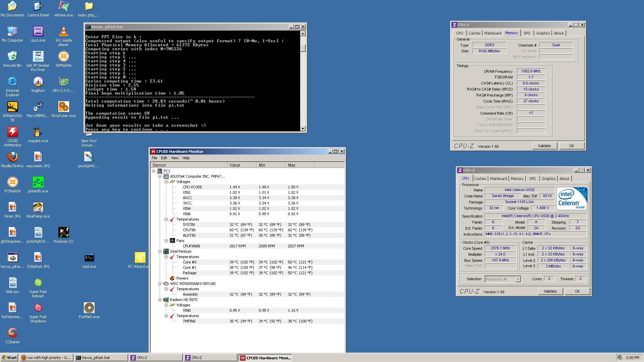Switch to SPD tab in the Memory CPU-Z window
This screenshot has width=644, height=362.
pyautogui.click(x=527, y=33)
